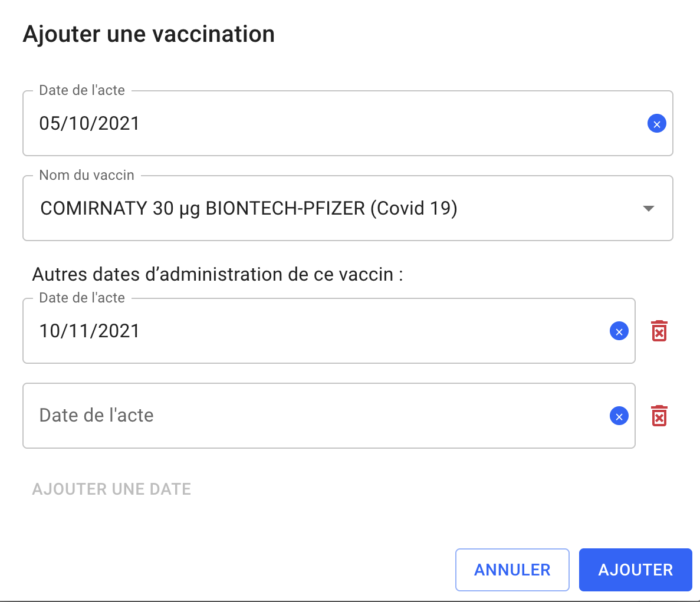Clear the 10/11/2021 date with its blue X icon
Screen dimensions: 700x602
(x=619, y=331)
